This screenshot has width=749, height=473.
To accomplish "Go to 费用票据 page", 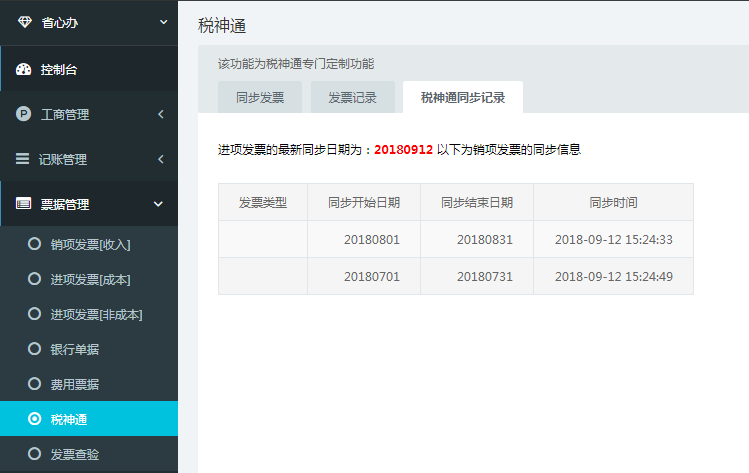I will [x=75, y=384].
